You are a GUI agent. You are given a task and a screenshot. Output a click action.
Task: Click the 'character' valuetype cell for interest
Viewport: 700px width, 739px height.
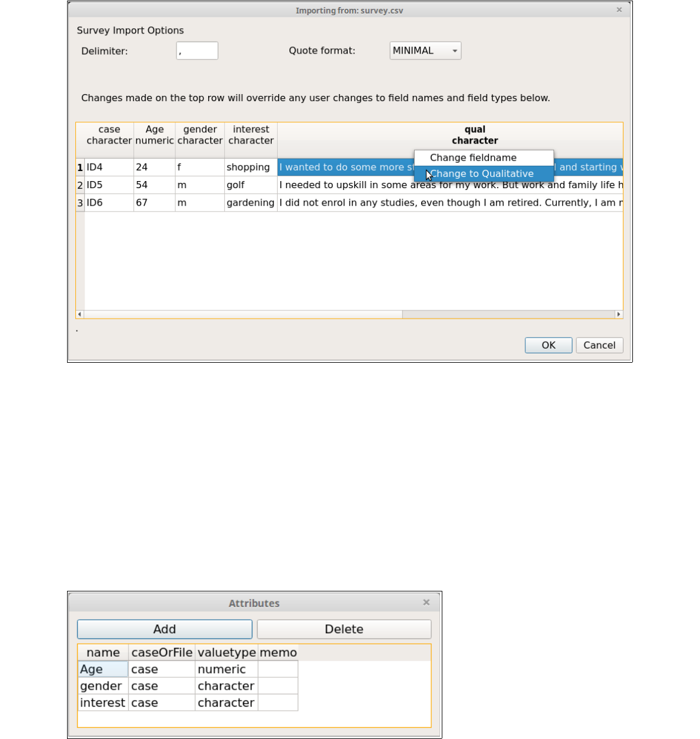click(226, 703)
